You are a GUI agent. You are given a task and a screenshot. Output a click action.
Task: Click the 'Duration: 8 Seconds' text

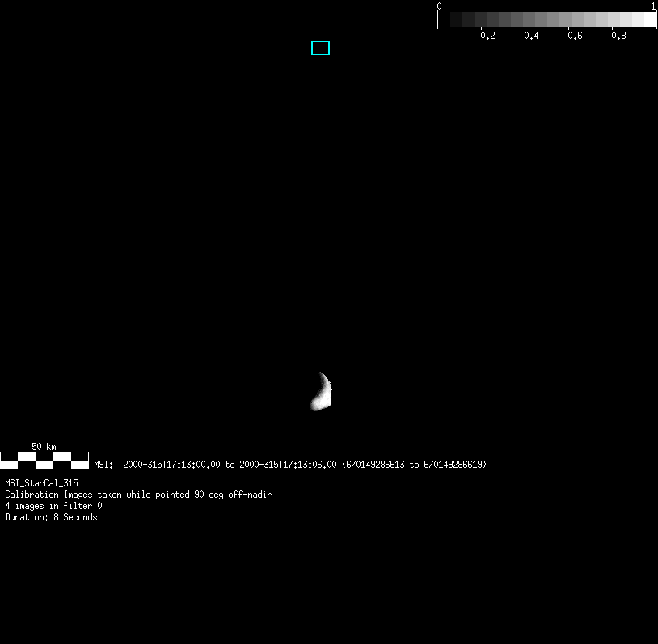pyautogui.click(x=51, y=517)
